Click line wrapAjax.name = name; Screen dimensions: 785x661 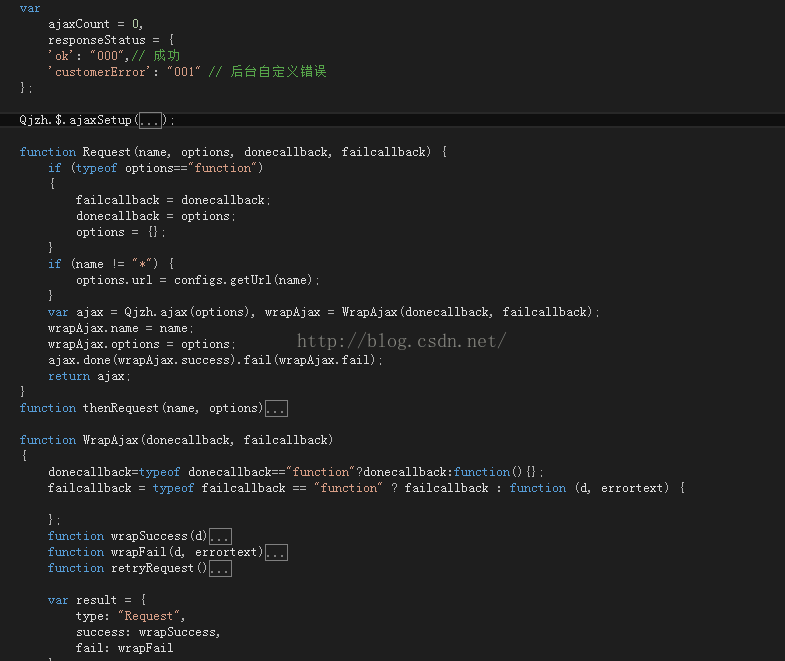point(121,328)
